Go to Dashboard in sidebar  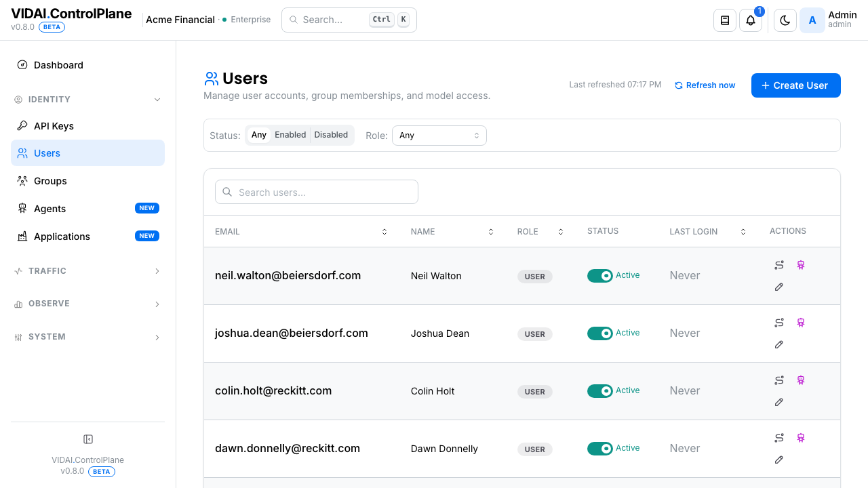coord(87,65)
